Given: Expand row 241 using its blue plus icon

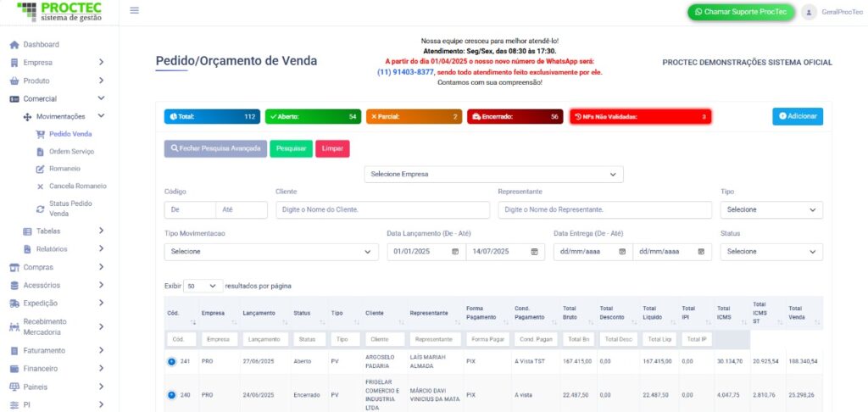Looking at the screenshot, I should tap(171, 363).
